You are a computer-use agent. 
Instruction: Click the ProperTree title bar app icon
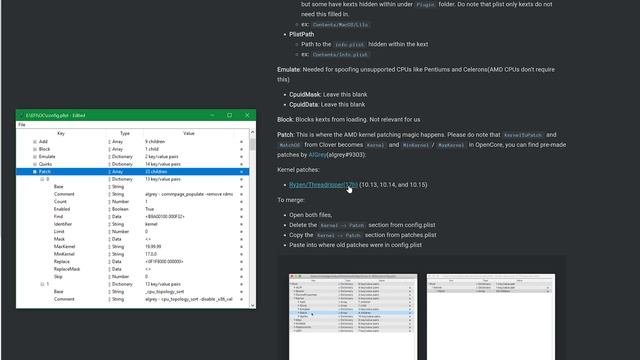coord(21,116)
